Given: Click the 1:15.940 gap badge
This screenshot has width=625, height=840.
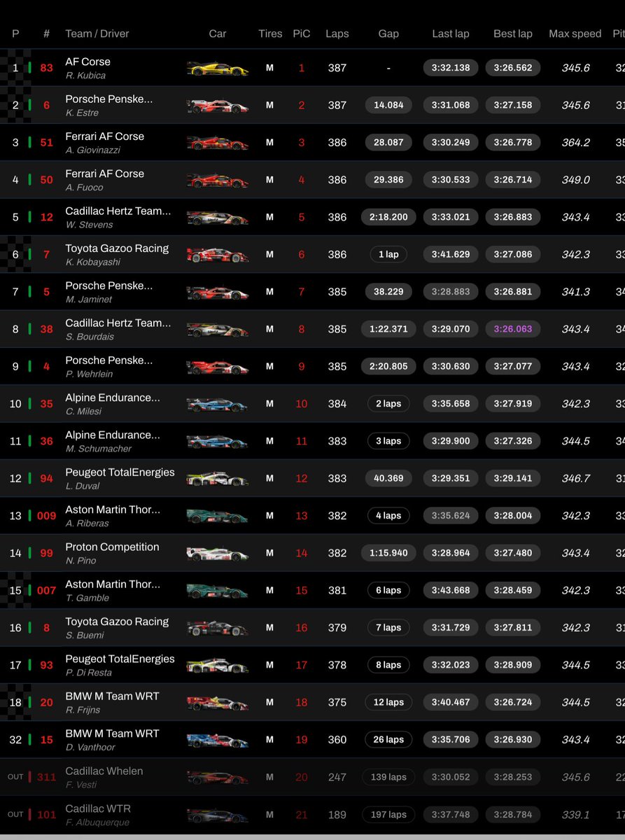Looking at the screenshot, I should (x=388, y=553).
